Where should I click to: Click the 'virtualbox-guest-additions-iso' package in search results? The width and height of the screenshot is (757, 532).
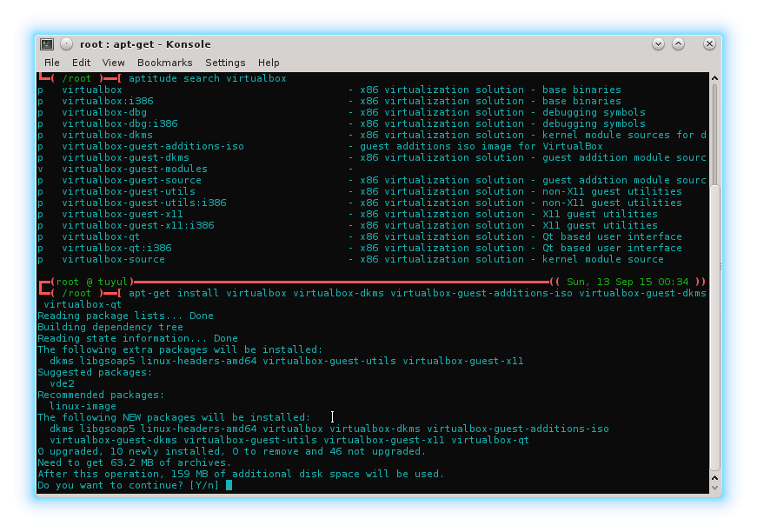point(153,146)
